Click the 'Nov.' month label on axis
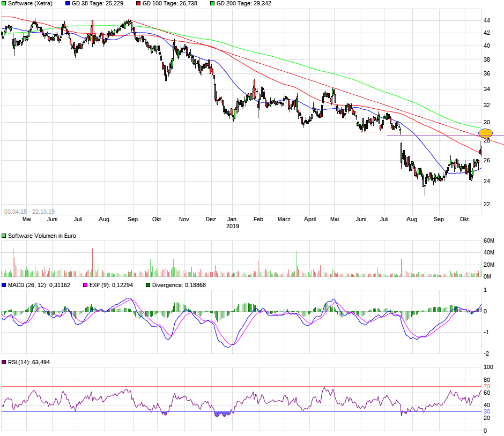 [184, 219]
